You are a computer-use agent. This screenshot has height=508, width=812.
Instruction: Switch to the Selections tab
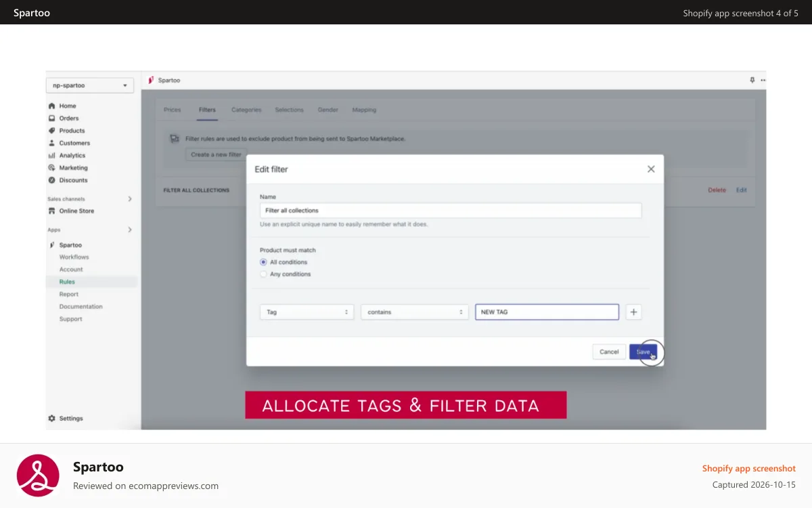click(289, 110)
